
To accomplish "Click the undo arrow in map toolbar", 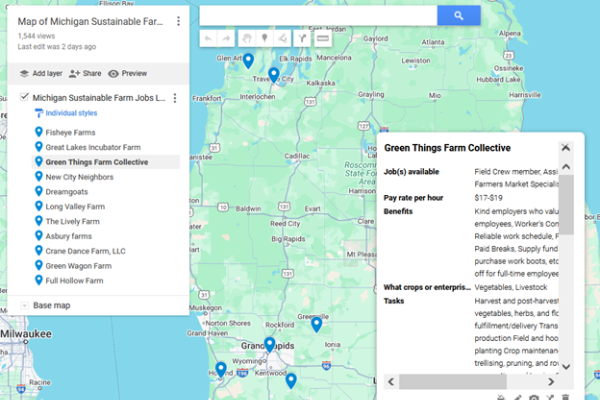I will point(208,38).
